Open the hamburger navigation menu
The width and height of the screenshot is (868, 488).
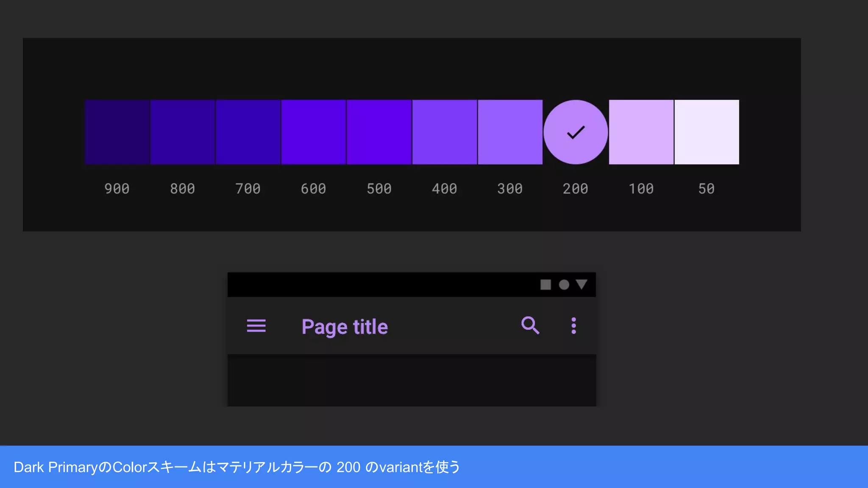256,326
